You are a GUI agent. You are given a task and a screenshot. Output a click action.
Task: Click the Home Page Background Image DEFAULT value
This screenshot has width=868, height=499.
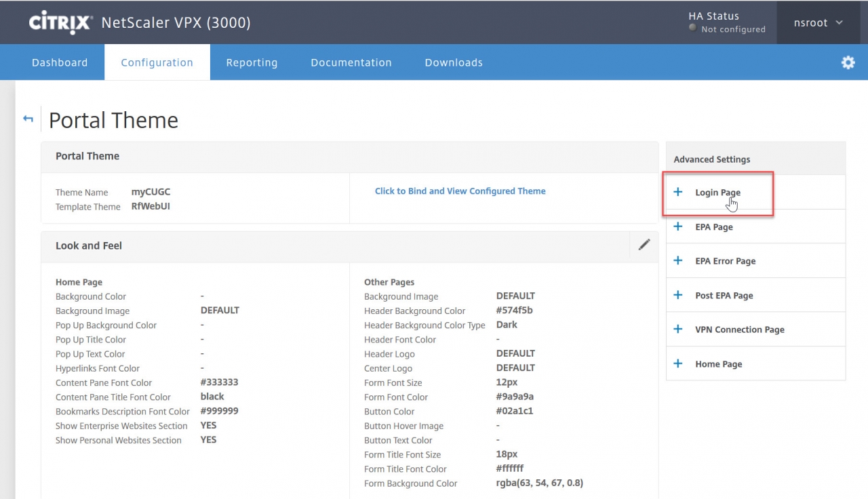(220, 310)
